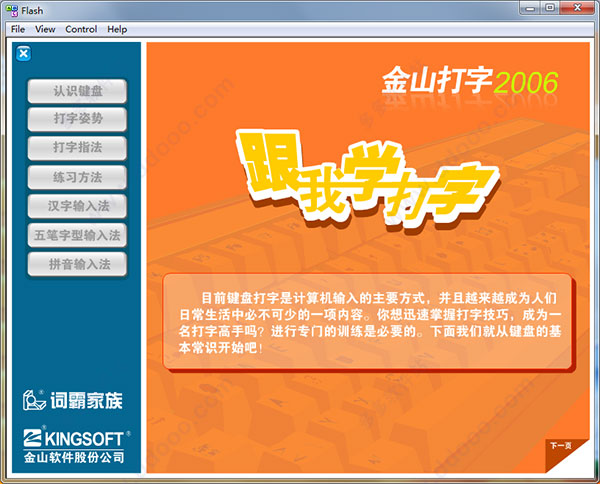Click the 词霸家族 logo
Viewport: 600px width, 484px height.
point(73,400)
